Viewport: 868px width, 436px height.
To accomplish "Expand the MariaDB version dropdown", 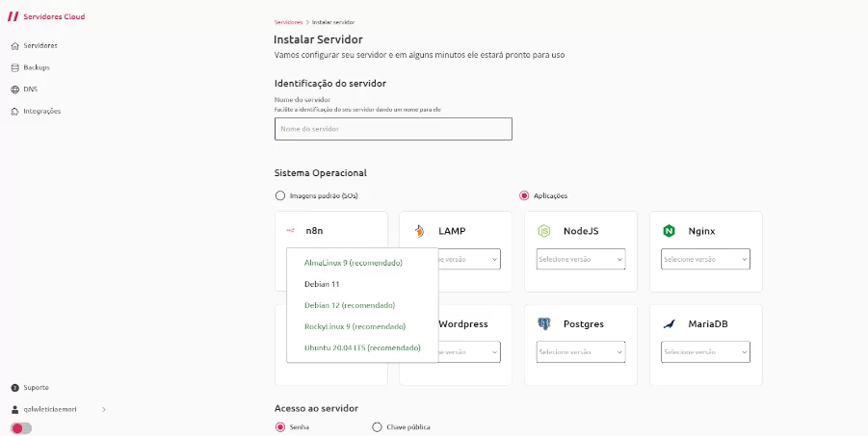I will [705, 352].
